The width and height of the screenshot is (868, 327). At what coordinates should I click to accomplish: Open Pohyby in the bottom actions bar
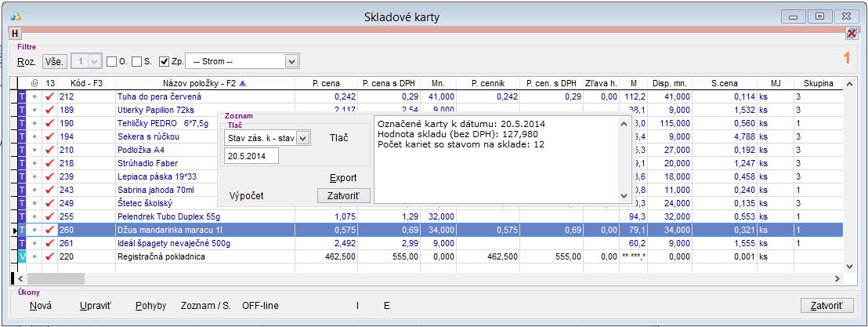coord(150,306)
